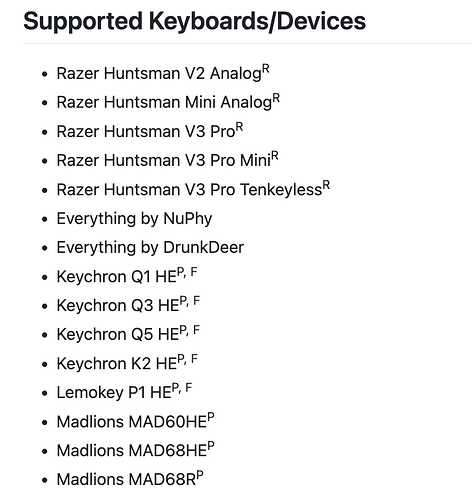Image resolution: width=472 pixels, height=499 pixels.
Task: Open R superscript after Razer Huntsman V2 Analog
Action: point(265,70)
